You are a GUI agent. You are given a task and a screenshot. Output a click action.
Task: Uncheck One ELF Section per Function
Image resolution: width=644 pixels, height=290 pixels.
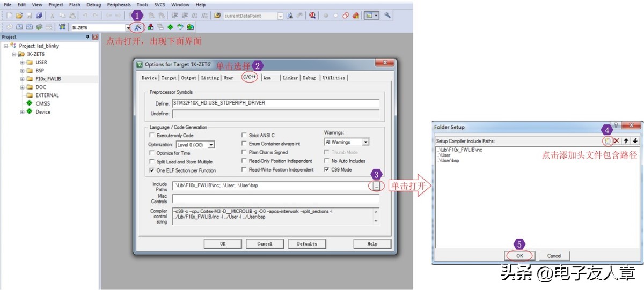[x=152, y=170]
